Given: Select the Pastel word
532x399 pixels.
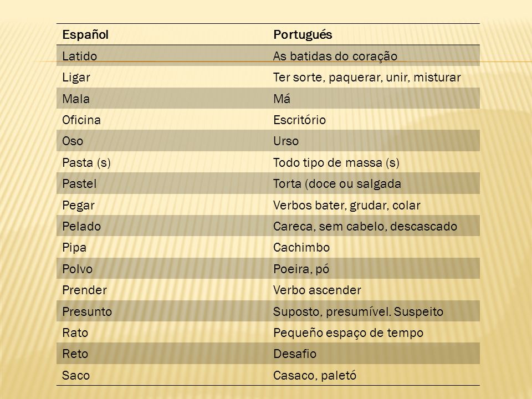Looking at the screenshot, I should (x=79, y=184).
